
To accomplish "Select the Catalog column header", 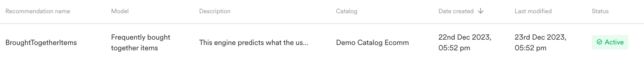I will point(346,11).
